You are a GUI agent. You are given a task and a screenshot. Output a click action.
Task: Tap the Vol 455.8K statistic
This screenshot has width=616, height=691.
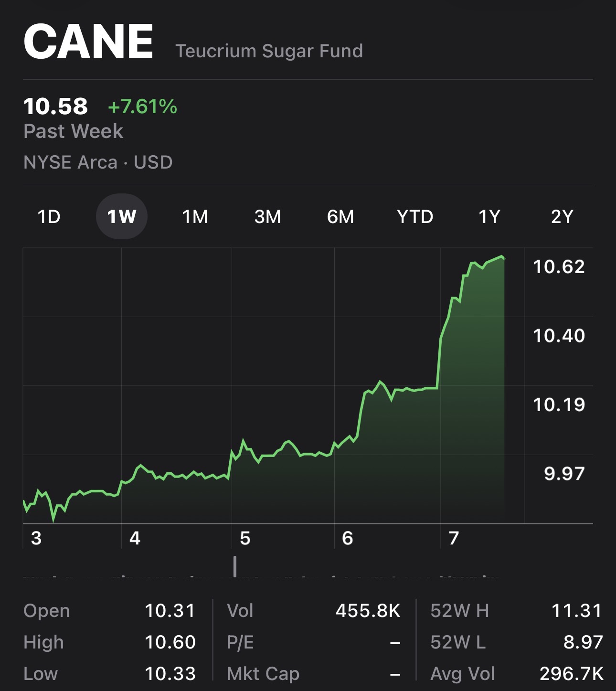(314, 611)
